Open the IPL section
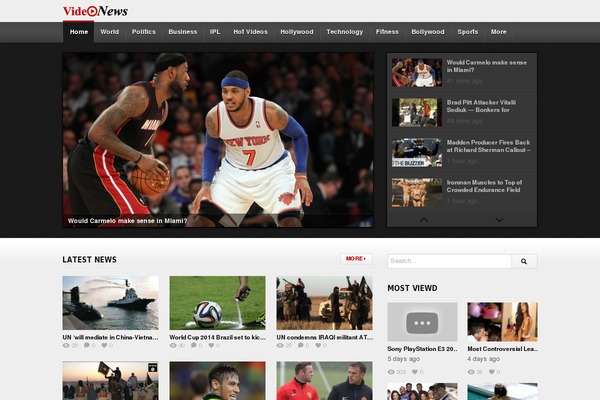This screenshot has width=600, height=400. (215, 32)
